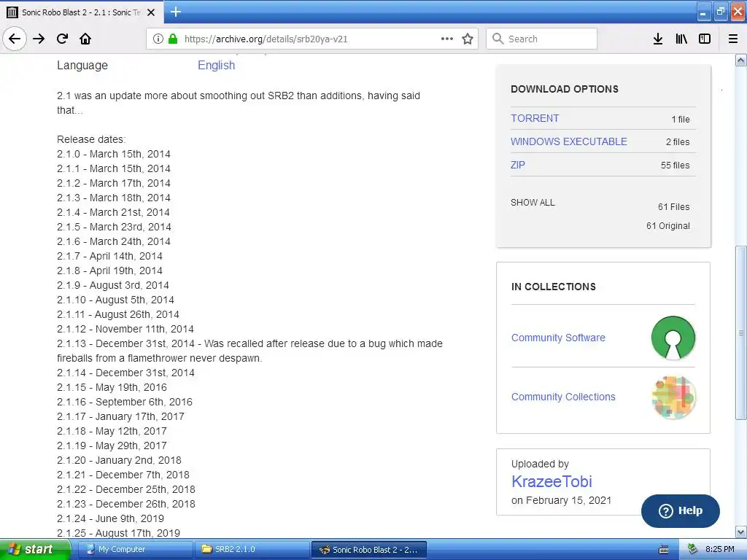Image resolution: width=747 pixels, height=560 pixels.
Task: Click the on-screen keyboard tray icon
Action: (664, 550)
